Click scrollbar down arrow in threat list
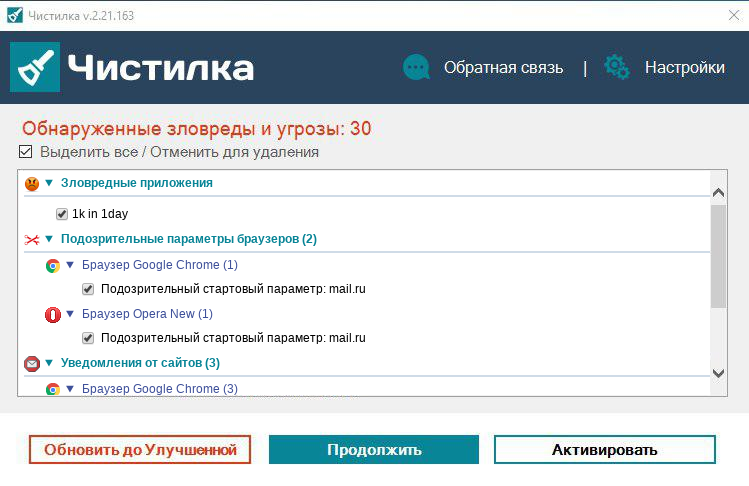The height and width of the screenshot is (486, 749). tap(718, 373)
